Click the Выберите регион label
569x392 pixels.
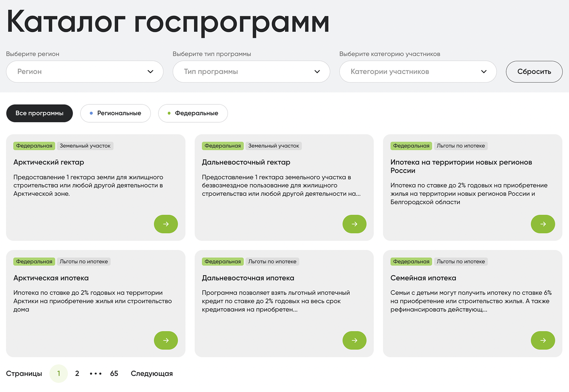tap(33, 54)
